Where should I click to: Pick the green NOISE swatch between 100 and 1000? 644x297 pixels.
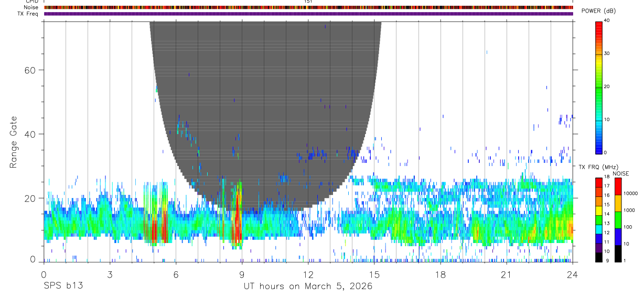(617, 219)
